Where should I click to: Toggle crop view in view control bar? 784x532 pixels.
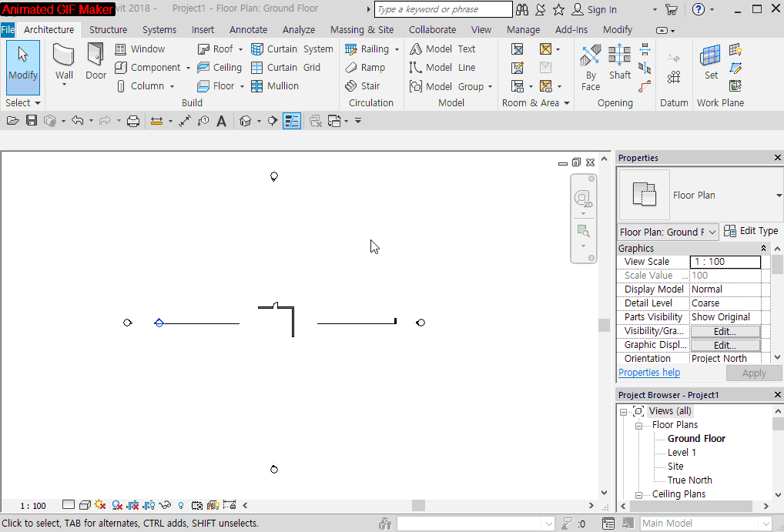(133, 505)
